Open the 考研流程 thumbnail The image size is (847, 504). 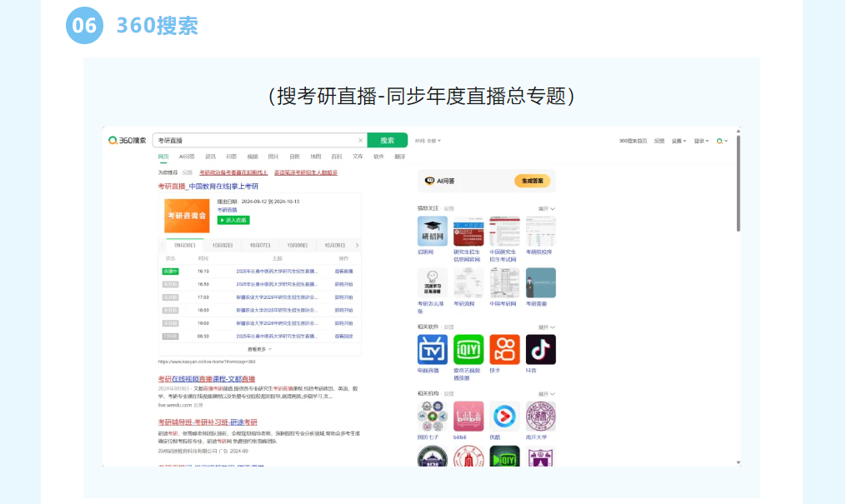[x=469, y=282]
